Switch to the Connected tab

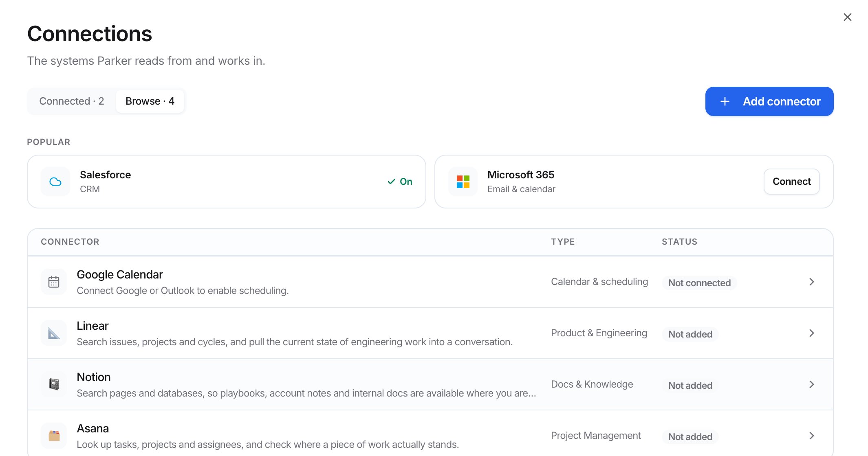click(x=72, y=101)
